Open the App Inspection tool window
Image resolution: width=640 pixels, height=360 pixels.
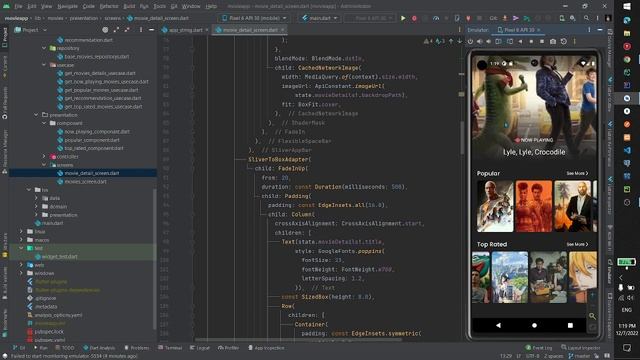pos(266,348)
